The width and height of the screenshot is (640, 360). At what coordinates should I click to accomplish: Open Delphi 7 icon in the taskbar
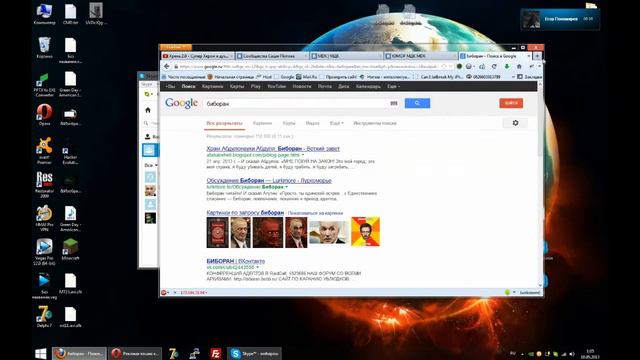(x=173, y=353)
